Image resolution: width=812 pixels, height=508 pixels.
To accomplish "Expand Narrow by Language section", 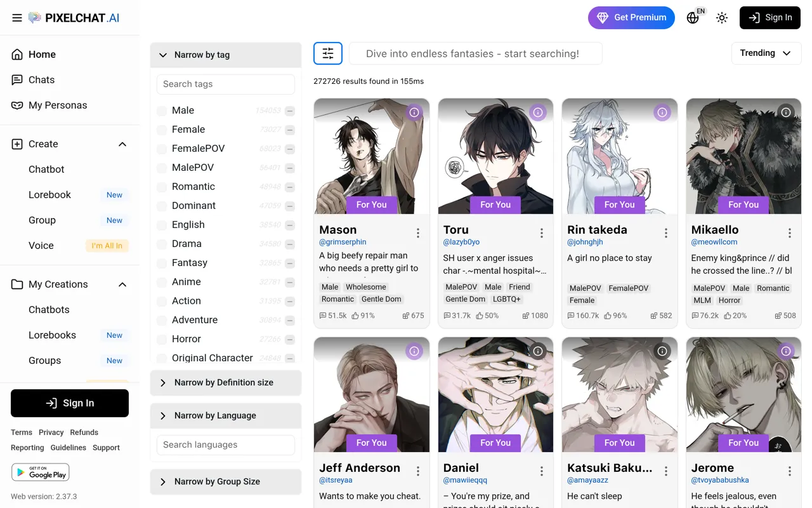I will (226, 416).
